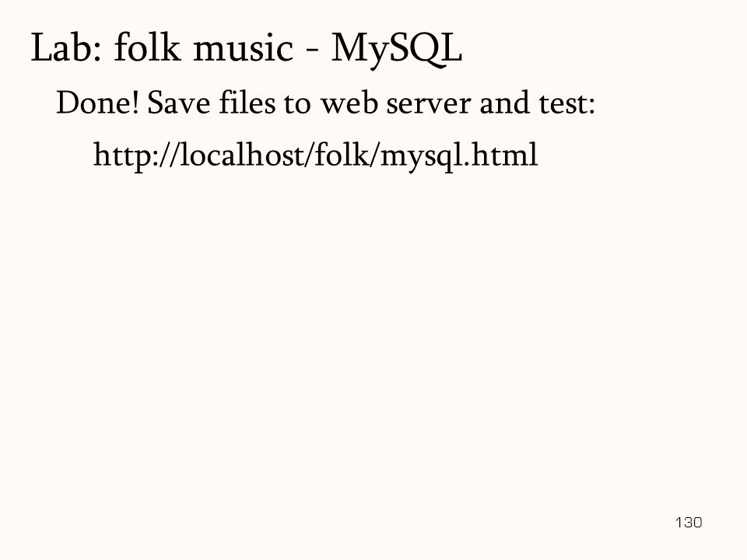
Task: Click the 'Done!' text in the body
Action: pyautogui.click(x=97, y=103)
